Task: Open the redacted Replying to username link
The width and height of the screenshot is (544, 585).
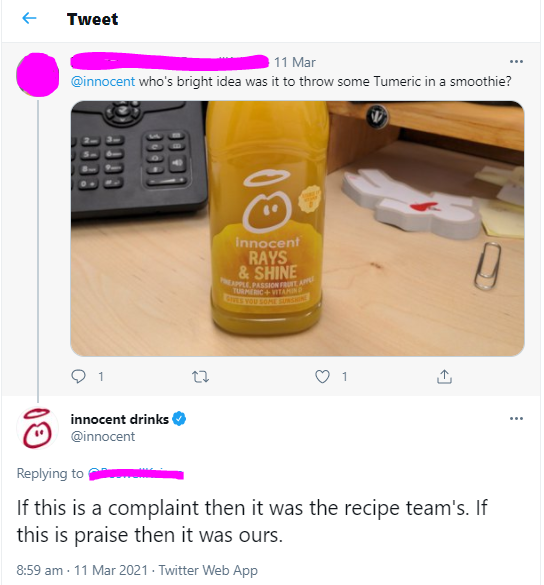Action: [136, 474]
